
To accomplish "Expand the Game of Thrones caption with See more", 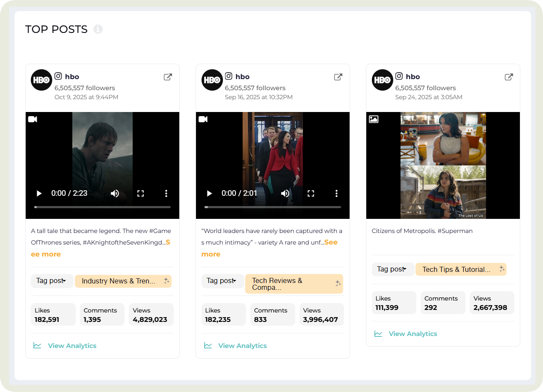I will point(46,254).
